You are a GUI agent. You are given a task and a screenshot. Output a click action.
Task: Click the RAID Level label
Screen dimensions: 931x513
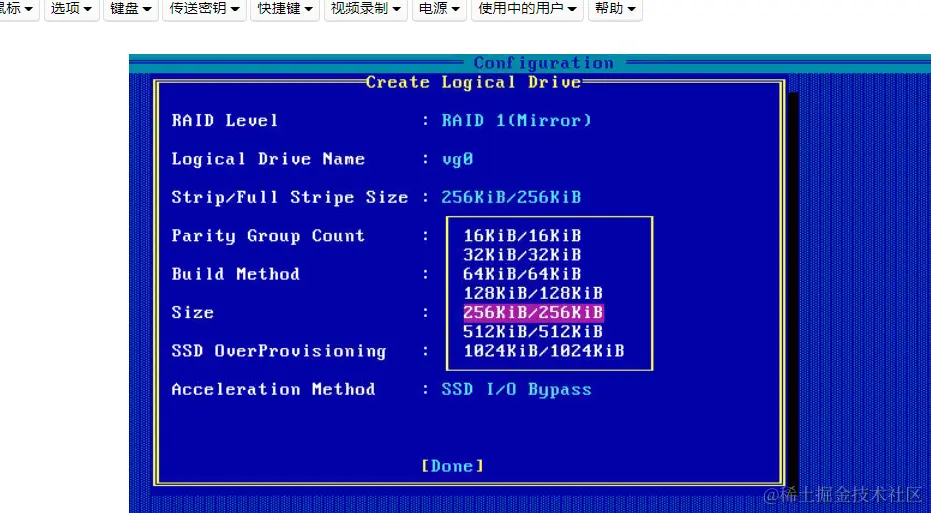click(224, 121)
